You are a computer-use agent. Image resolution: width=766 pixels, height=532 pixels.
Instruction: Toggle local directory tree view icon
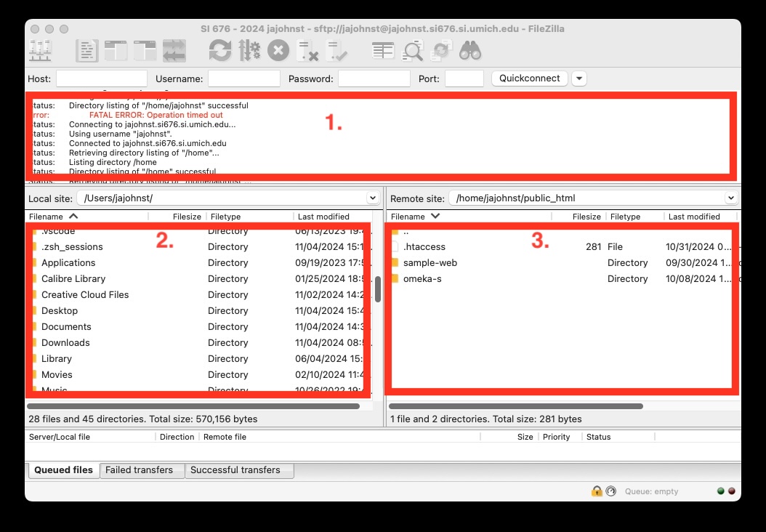pyautogui.click(x=116, y=51)
